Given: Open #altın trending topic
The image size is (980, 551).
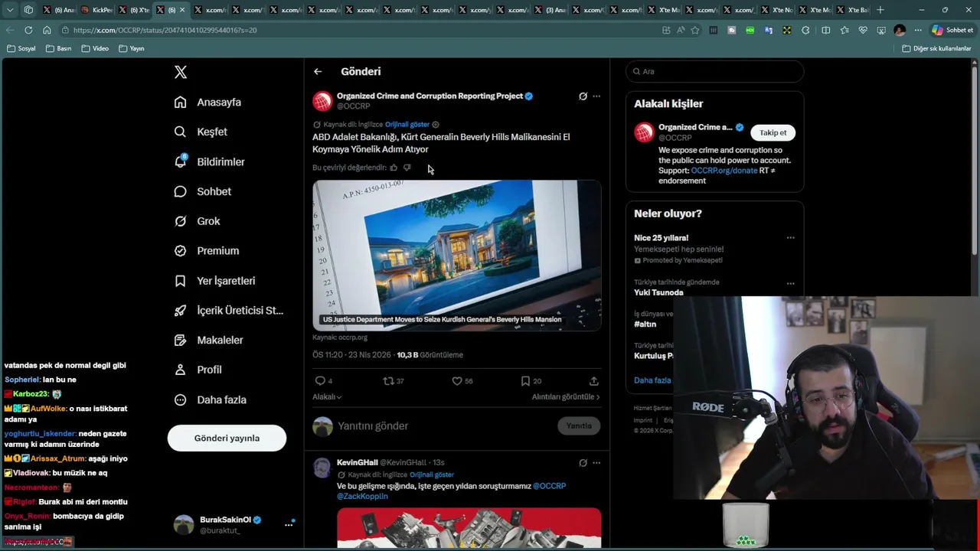Looking at the screenshot, I should (645, 324).
